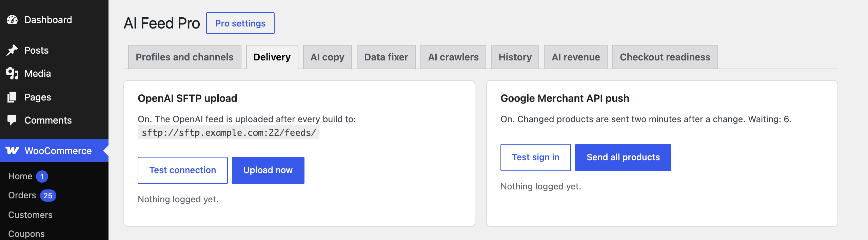
Task: Select the Data fixer tab
Action: 386,57
